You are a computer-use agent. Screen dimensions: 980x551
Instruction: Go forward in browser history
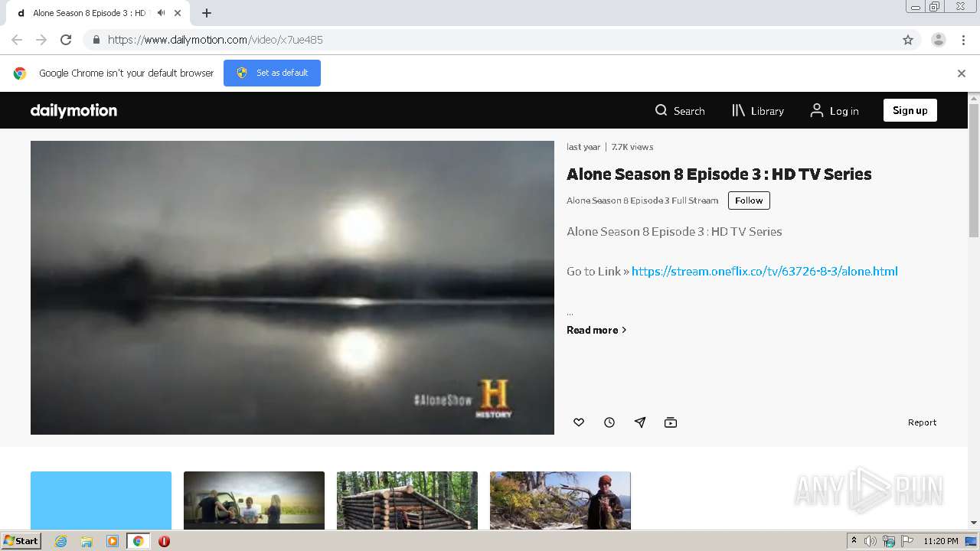click(41, 40)
